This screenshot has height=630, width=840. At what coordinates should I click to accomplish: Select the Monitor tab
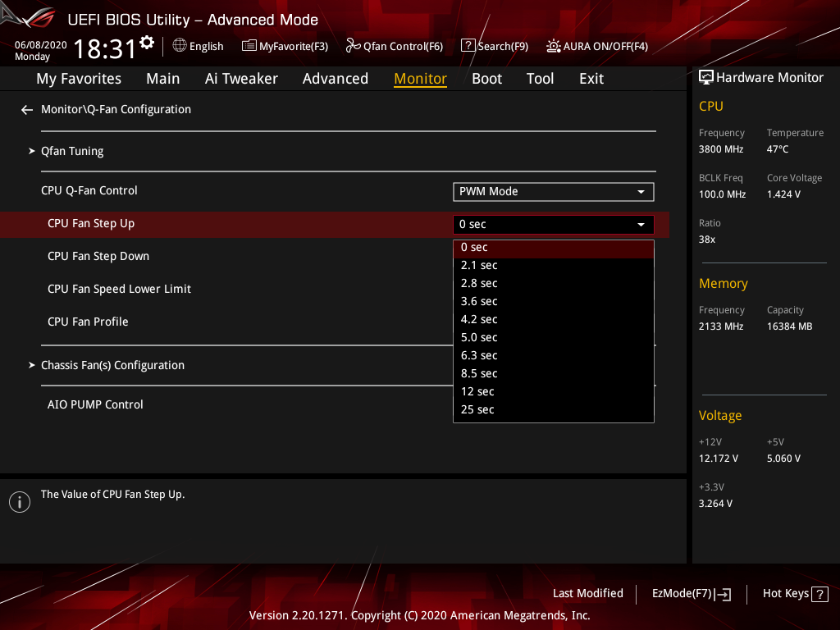click(x=421, y=79)
